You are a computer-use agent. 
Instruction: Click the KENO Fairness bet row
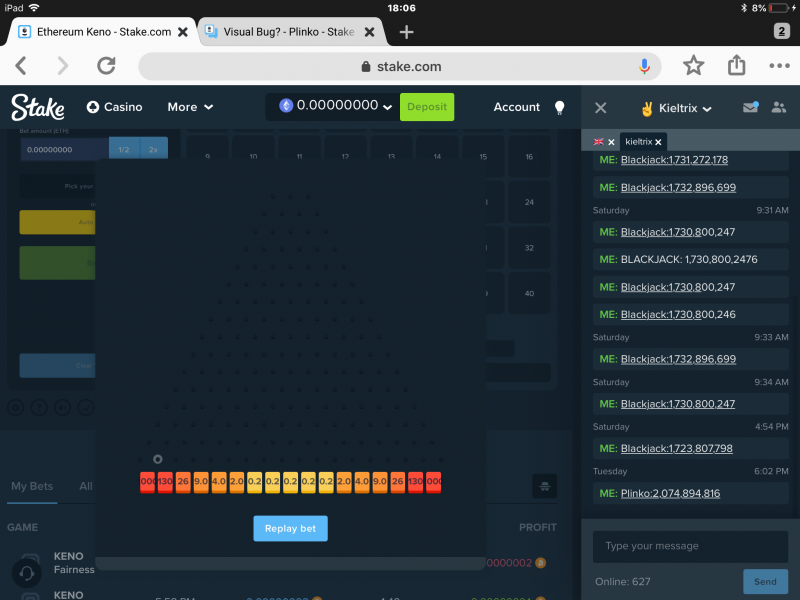point(74,563)
